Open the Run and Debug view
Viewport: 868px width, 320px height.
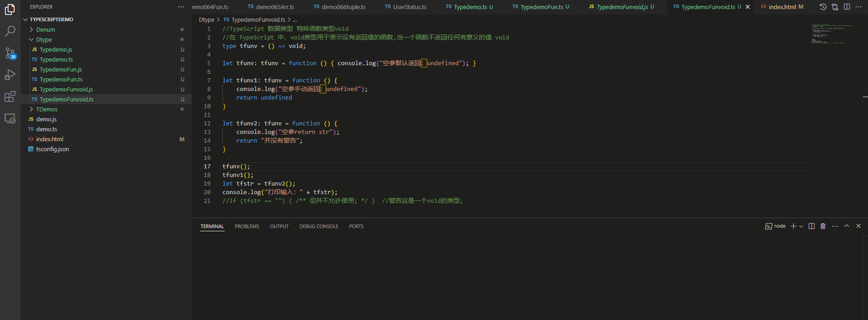(x=10, y=75)
